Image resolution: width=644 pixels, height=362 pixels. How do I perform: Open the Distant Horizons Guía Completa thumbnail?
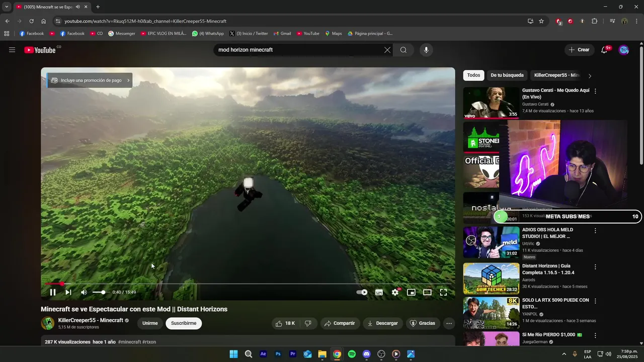[x=491, y=279]
